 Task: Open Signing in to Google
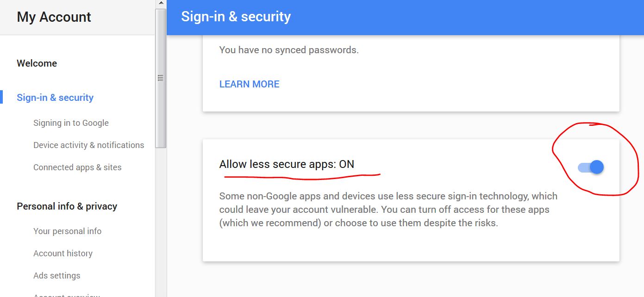(71, 123)
